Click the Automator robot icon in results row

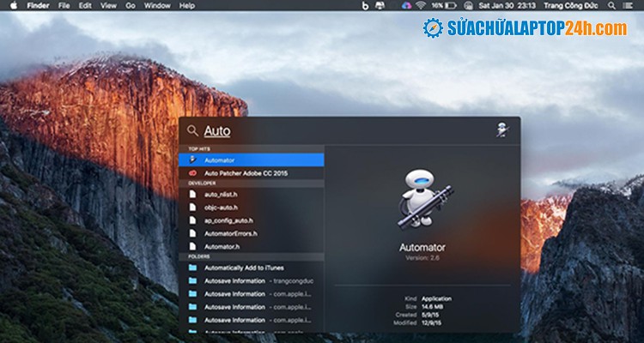[x=192, y=160]
